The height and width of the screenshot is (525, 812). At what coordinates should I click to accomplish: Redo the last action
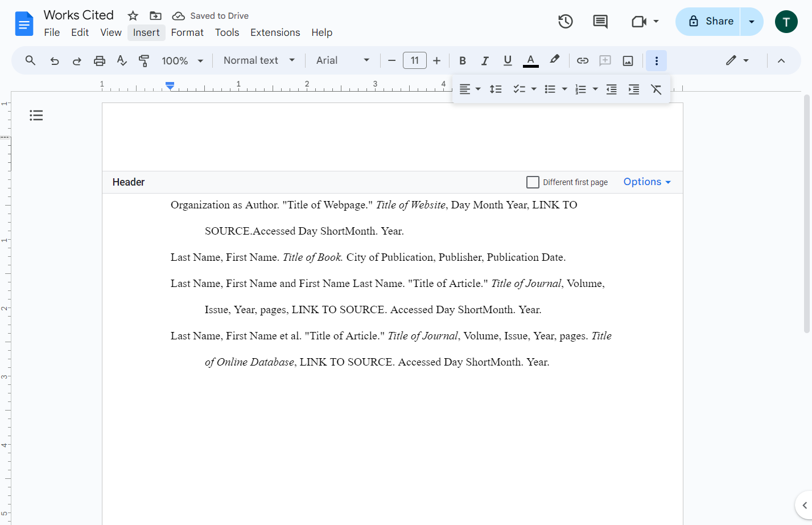tap(77, 60)
